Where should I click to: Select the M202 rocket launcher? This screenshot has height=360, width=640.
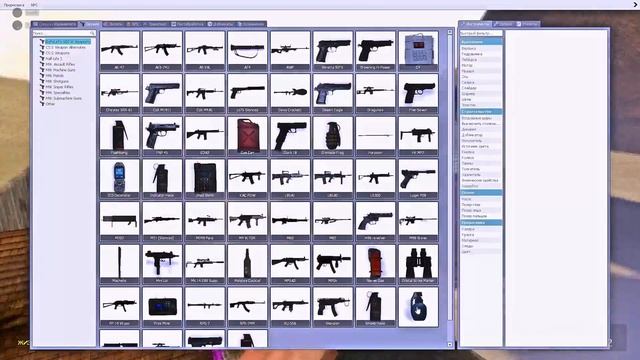click(119, 221)
